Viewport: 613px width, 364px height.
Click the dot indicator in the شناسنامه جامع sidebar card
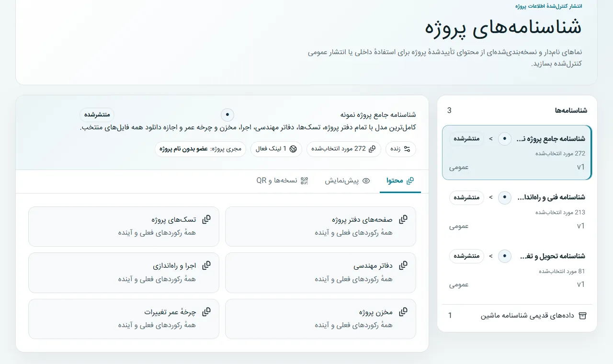click(505, 139)
